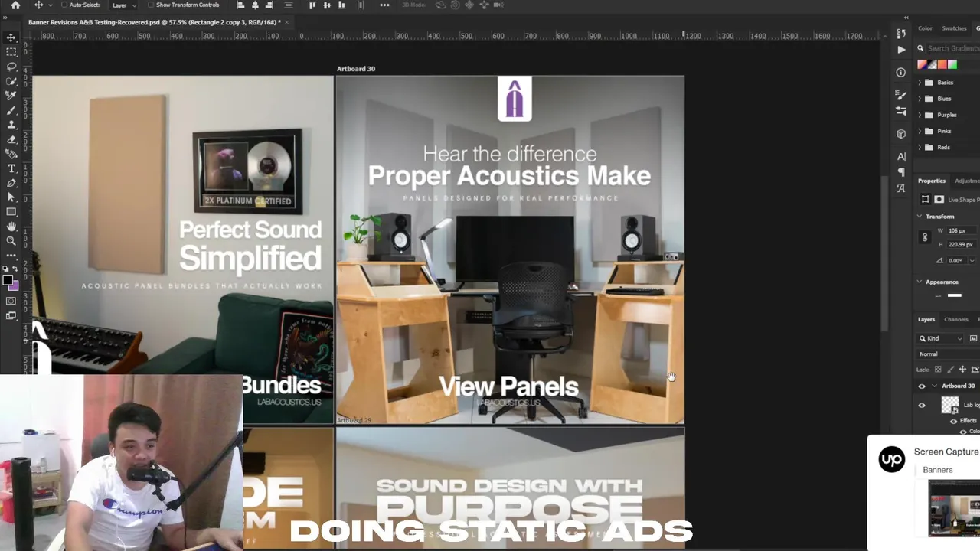
Task: Select the Move tool in the toolbox
Action: pos(11,37)
